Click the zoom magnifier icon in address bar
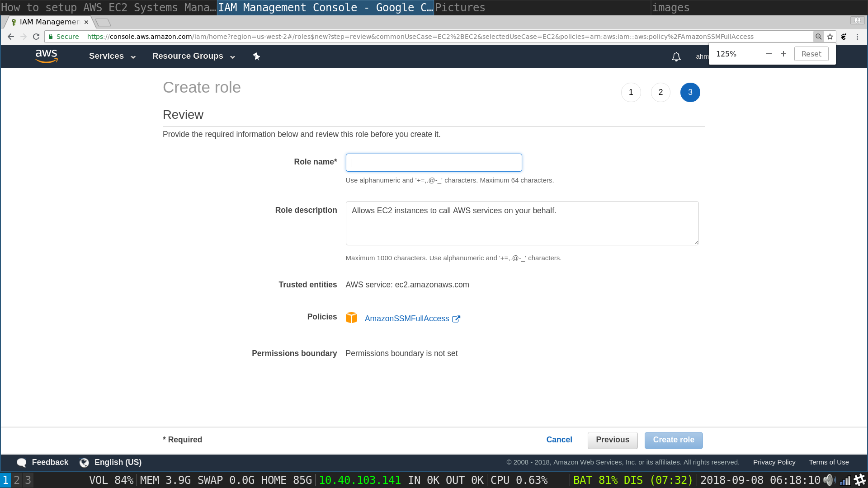This screenshot has height=488, width=868. click(x=818, y=37)
